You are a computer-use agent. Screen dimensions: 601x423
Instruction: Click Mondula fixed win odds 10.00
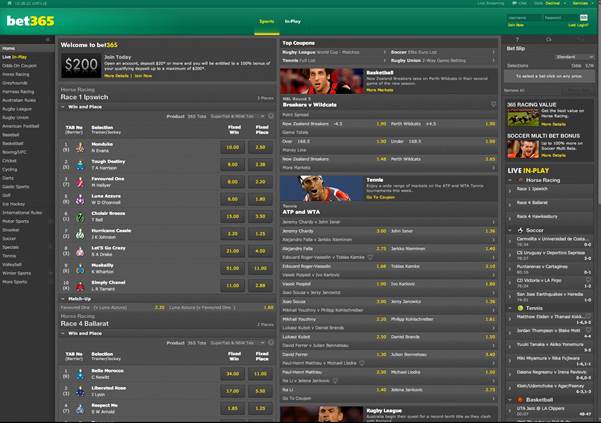pyautogui.click(x=233, y=147)
